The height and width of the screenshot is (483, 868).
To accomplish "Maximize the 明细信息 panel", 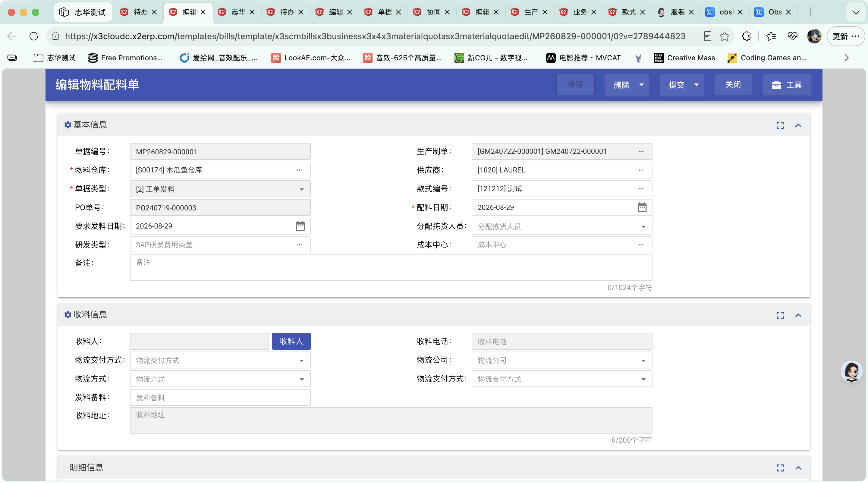I will coord(780,468).
